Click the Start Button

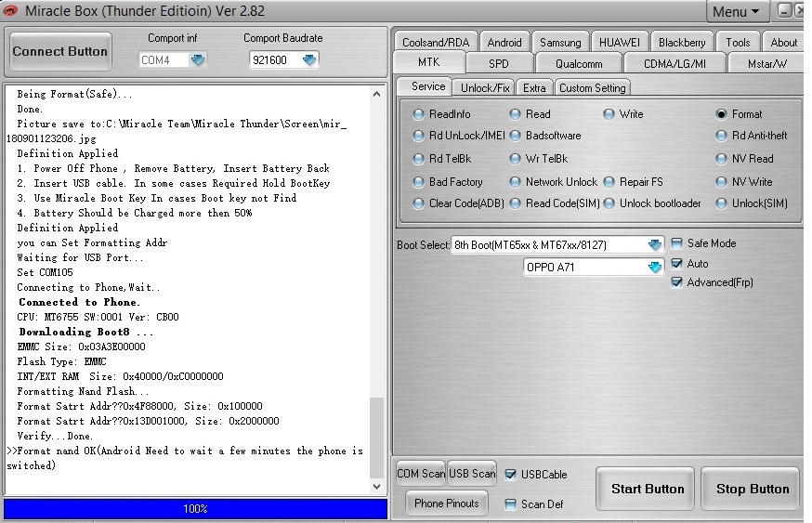648,489
